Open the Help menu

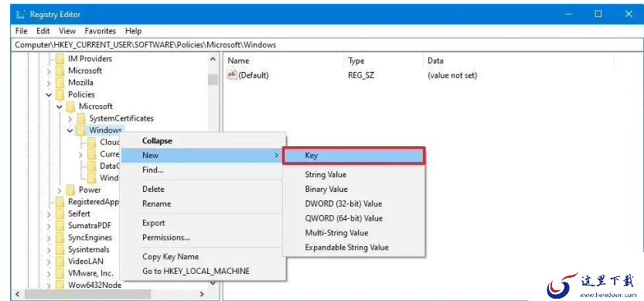[x=133, y=31]
